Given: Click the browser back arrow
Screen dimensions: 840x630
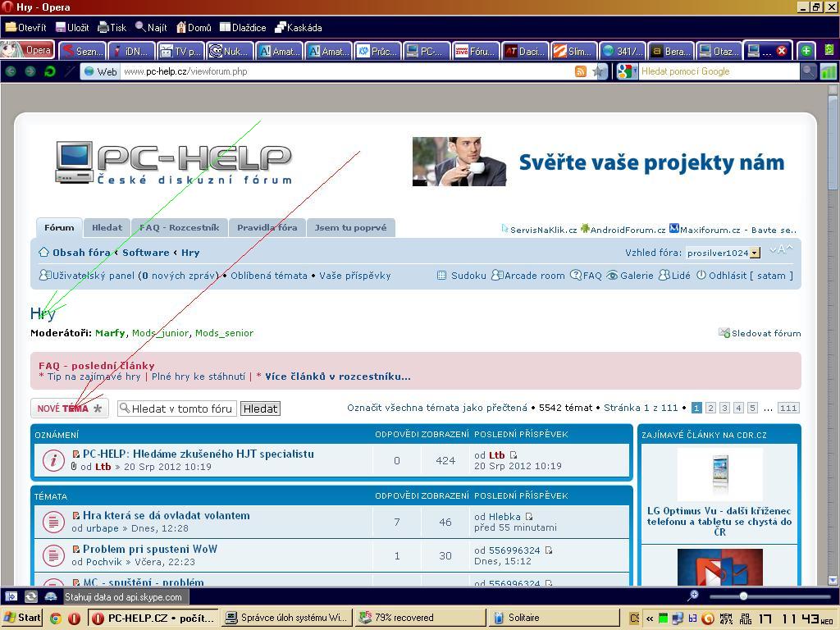Looking at the screenshot, I should (11, 71).
